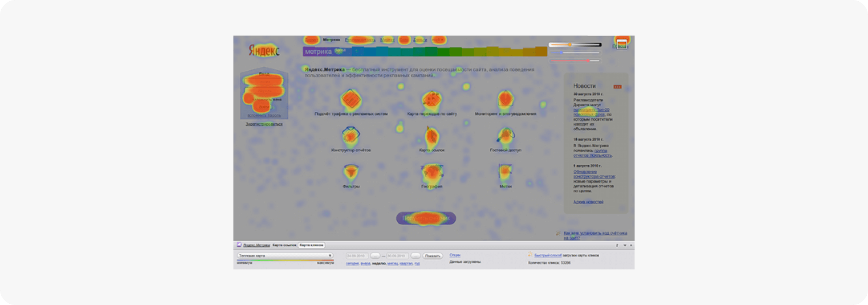The width and height of the screenshot is (868, 305).
Task: Select the 'месяц' period link
Action: (393, 264)
